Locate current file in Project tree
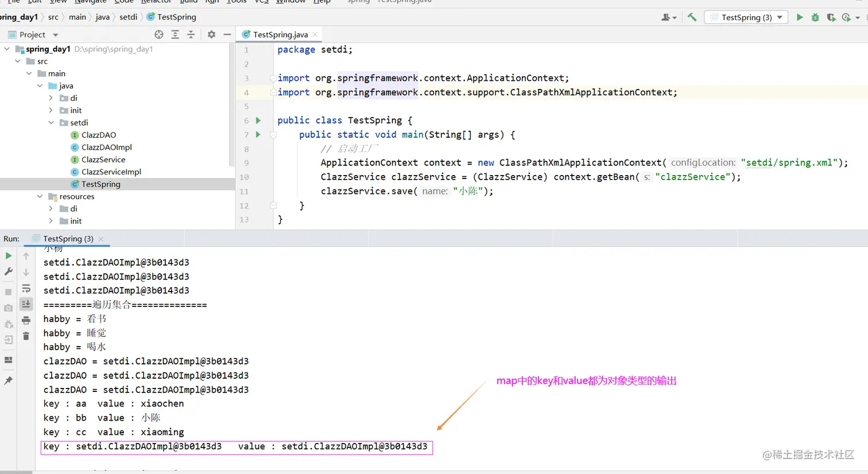868x474 pixels. (x=159, y=34)
